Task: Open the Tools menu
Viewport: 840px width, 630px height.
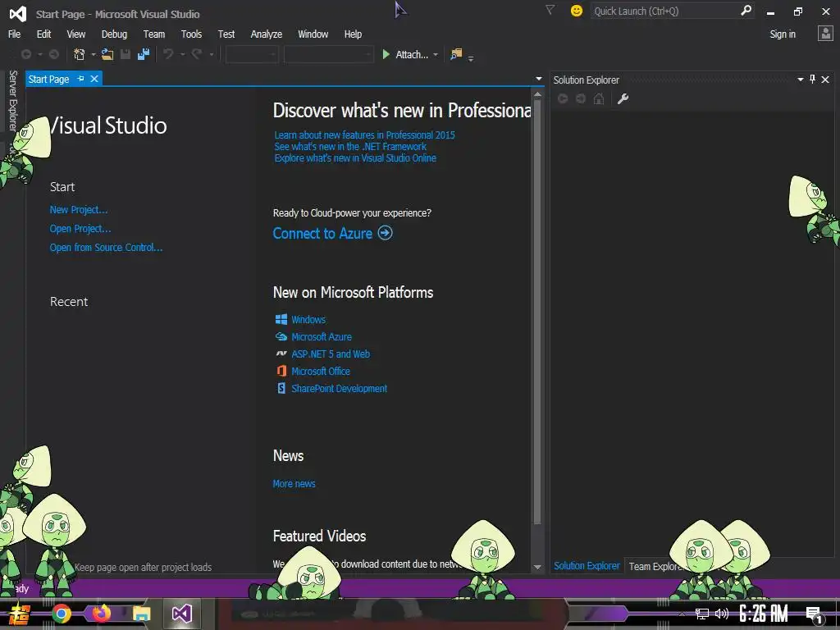Action: click(x=191, y=34)
